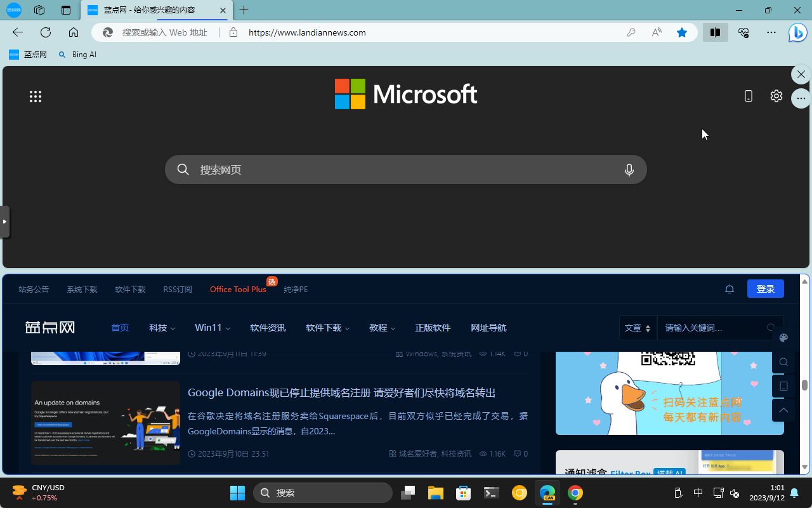The width and height of the screenshot is (812, 508).
Task: Expand the 教程 dropdown menu
Action: tap(382, 328)
